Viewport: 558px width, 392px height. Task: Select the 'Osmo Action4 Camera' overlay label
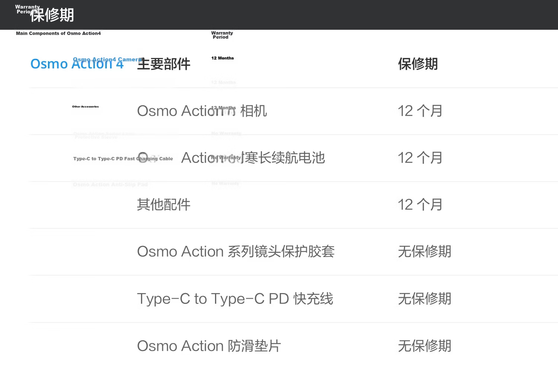pyautogui.click(x=108, y=60)
